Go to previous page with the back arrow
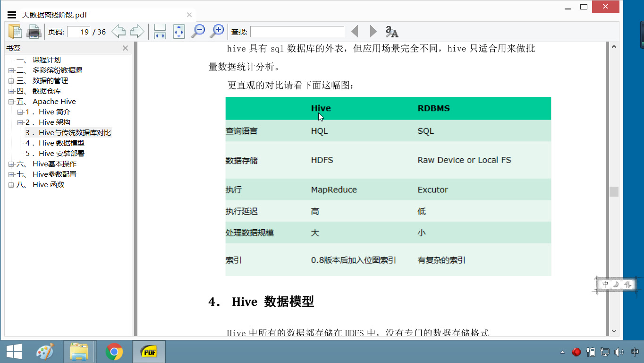Screen dimensions: 644x363 click(x=118, y=31)
